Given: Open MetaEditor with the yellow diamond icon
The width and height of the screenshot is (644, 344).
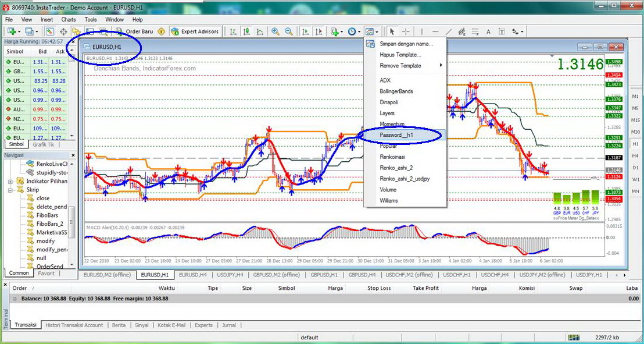Looking at the screenshot, I should tap(162, 31).
